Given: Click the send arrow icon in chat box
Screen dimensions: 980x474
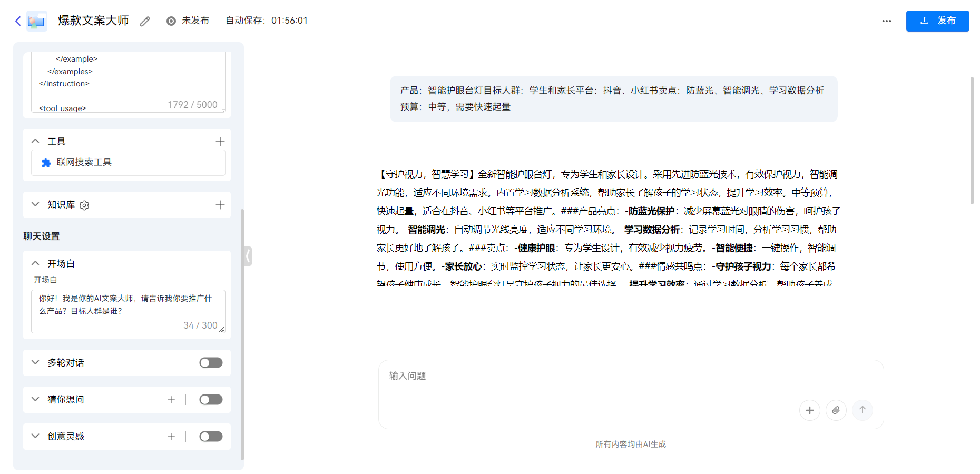Looking at the screenshot, I should pos(863,410).
